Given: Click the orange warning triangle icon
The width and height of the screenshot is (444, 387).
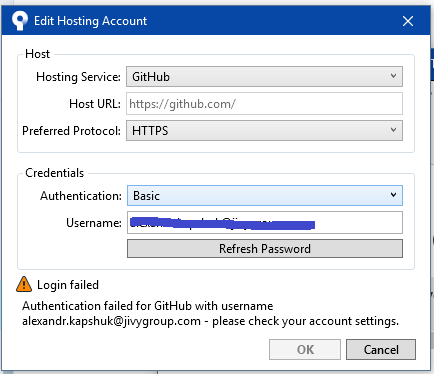Looking at the screenshot, I should [24, 284].
